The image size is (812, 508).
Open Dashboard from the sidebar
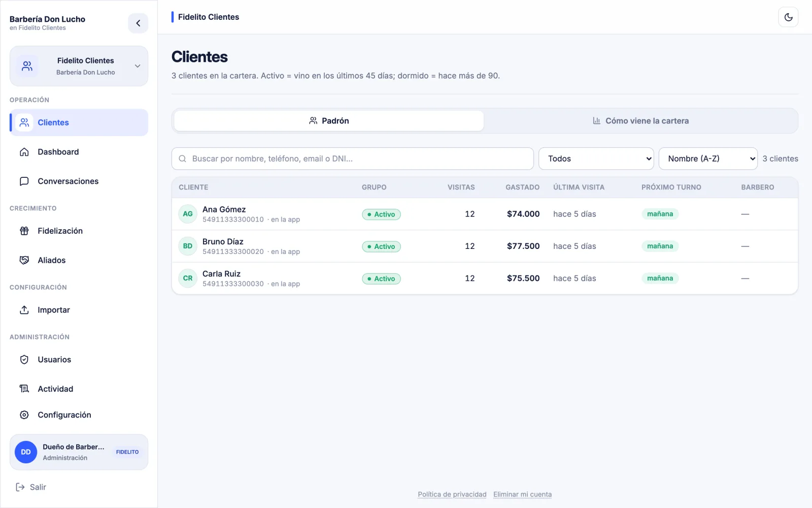pos(79,152)
